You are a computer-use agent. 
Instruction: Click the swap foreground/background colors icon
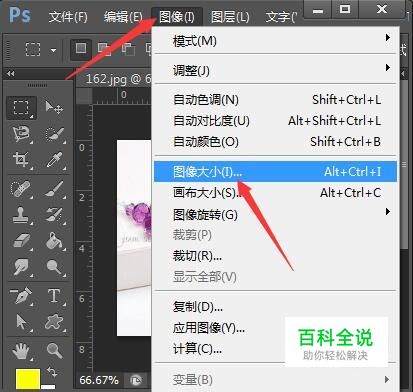(x=52, y=372)
